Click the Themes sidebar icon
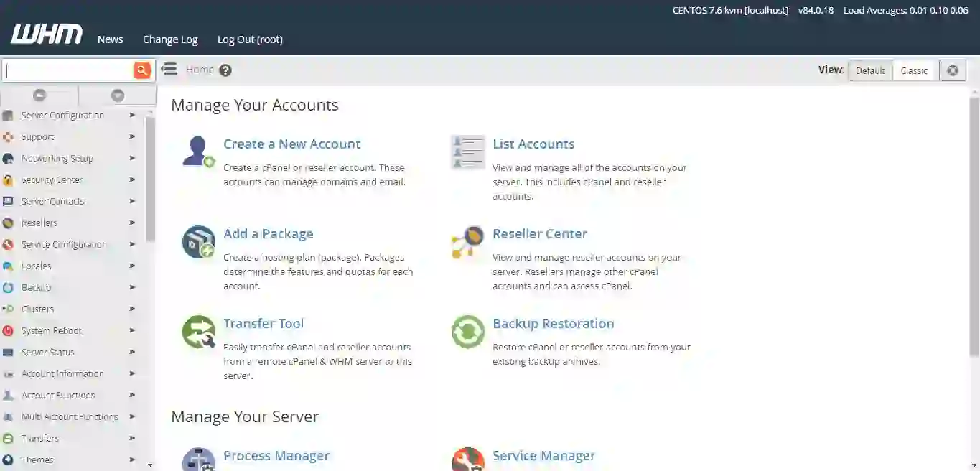Viewport: 980px width, 471px height. (x=8, y=460)
